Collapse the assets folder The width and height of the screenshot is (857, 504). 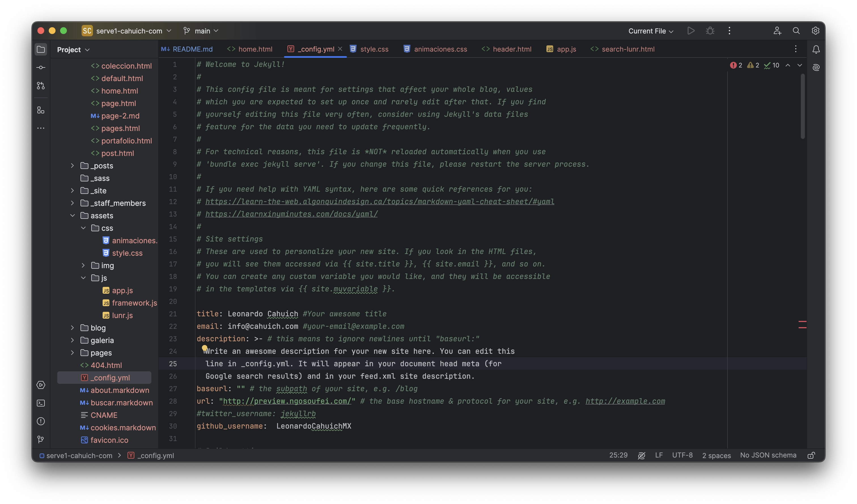(x=73, y=216)
